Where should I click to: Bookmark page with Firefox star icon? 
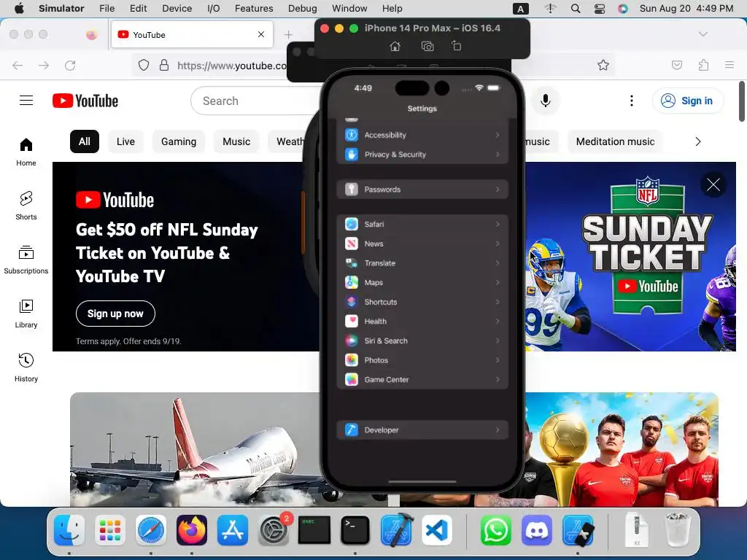pyautogui.click(x=603, y=65)
